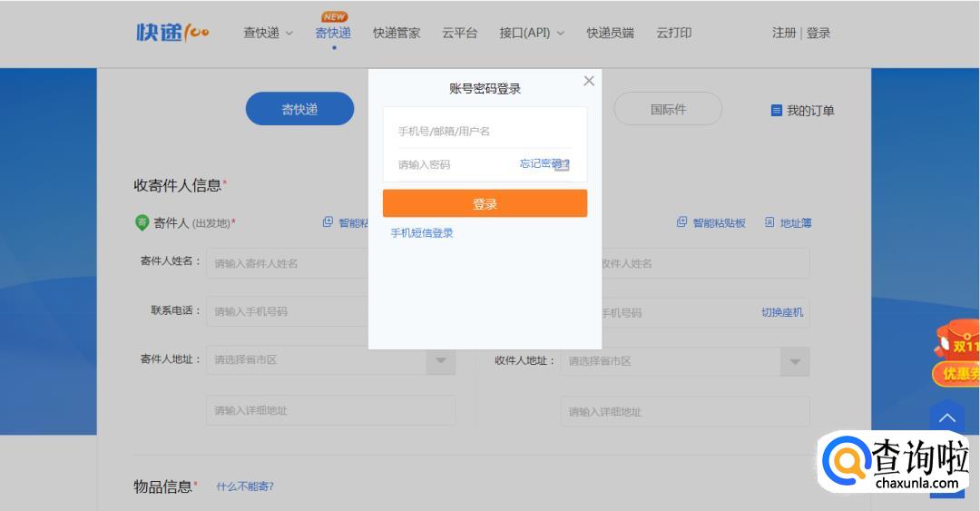Open the 快递管家 menu item

click(397, 33)
